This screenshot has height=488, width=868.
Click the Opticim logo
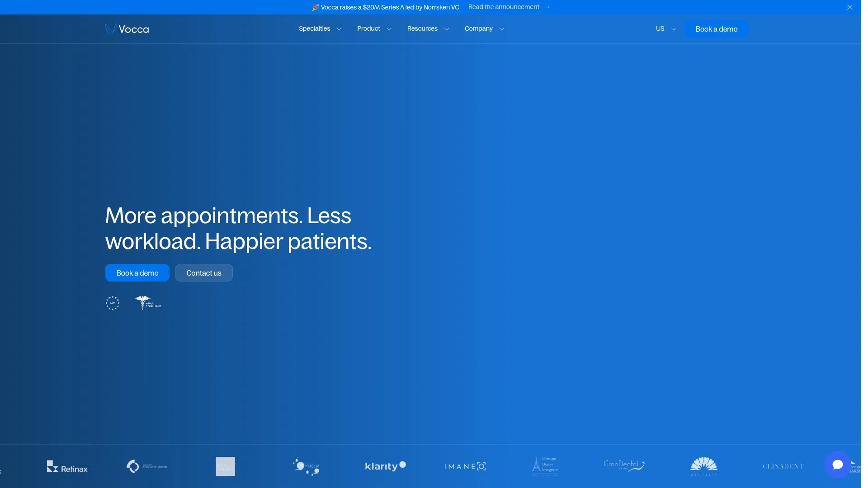point(306,466)
